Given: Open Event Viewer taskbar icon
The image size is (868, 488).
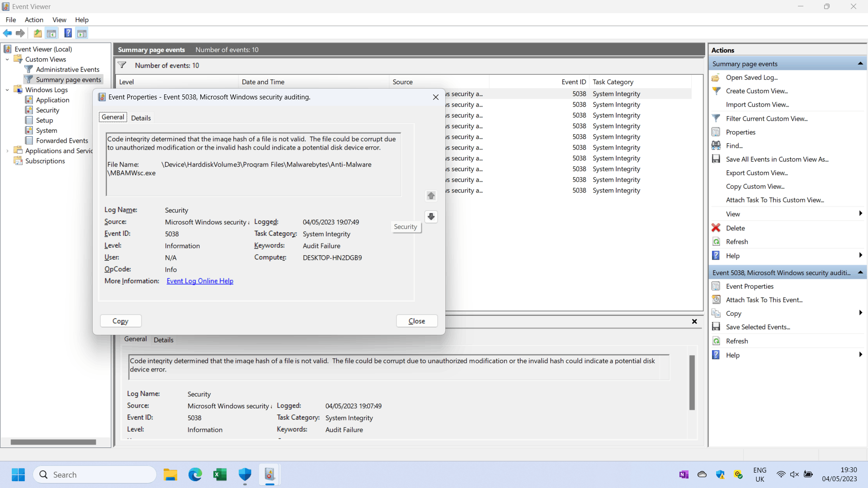Looking at the screenshot, I should tap(269, 474).
